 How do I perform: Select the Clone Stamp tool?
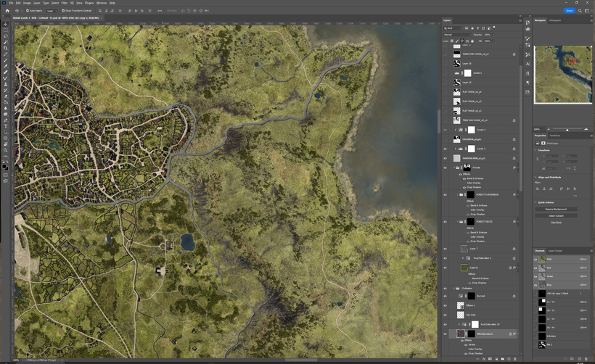(x=5, y=84)
